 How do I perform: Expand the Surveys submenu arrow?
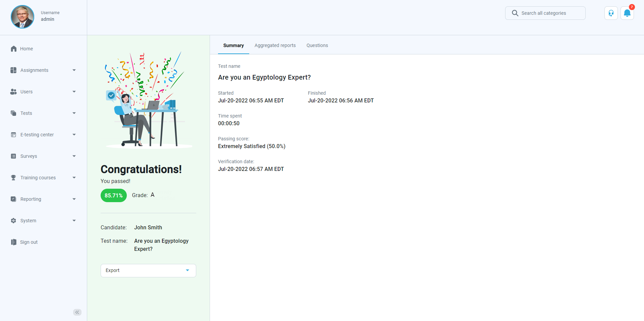(x=74, y=156)
